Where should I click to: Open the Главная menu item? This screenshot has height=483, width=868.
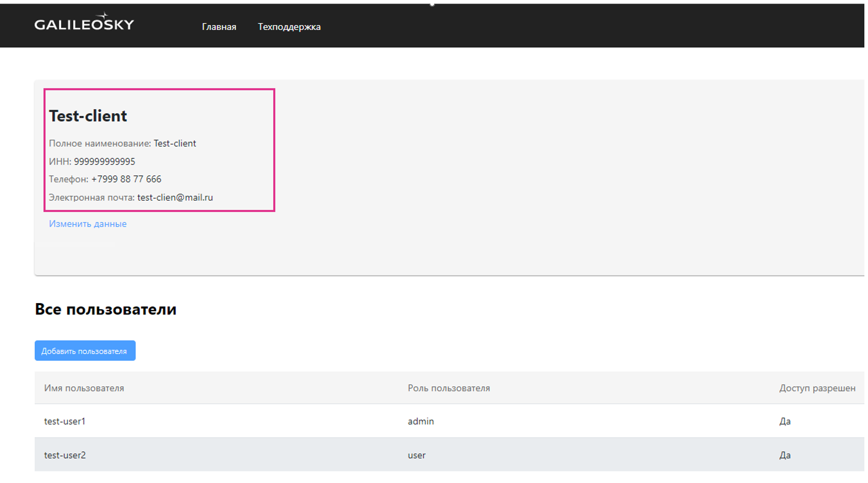point(219,27)
